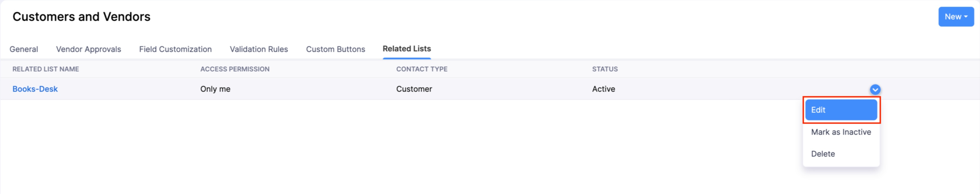Open the Vendor Approvals tab
980x194 pixels.
88,49
